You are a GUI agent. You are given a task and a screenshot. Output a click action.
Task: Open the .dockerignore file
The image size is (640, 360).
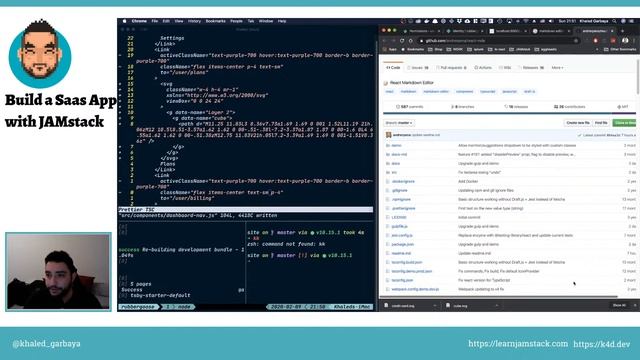point(403,182)
